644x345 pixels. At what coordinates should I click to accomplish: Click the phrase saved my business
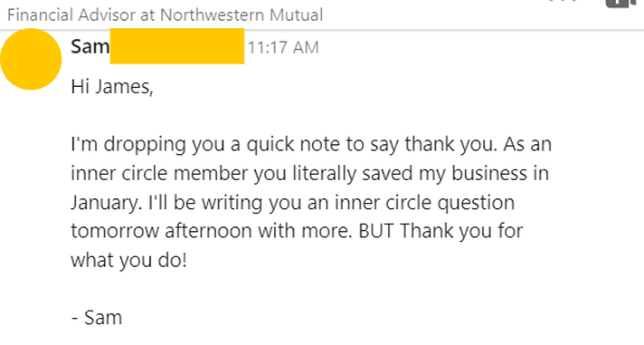coord(444,174)
